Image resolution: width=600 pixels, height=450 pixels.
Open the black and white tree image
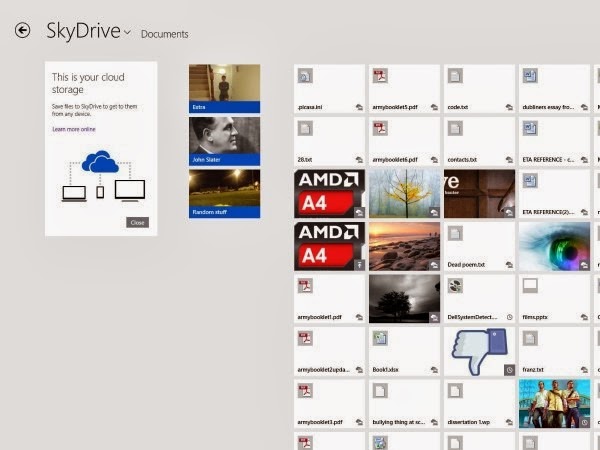404,298
